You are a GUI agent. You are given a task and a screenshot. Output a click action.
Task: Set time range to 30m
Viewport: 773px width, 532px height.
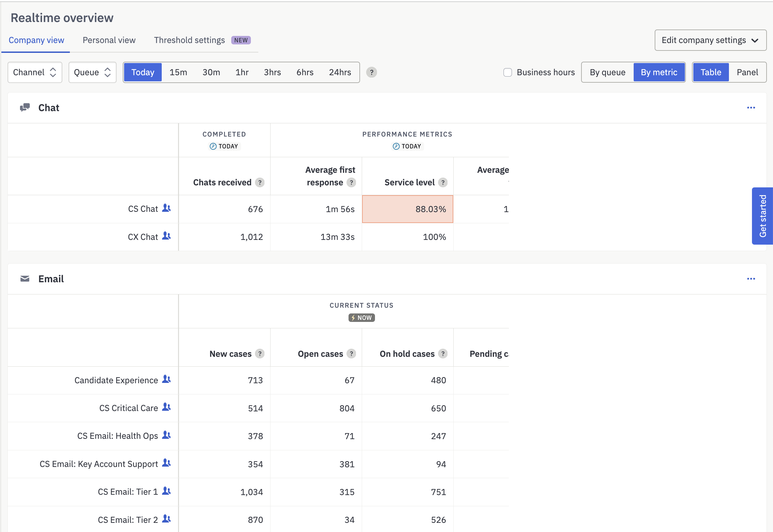211,72
